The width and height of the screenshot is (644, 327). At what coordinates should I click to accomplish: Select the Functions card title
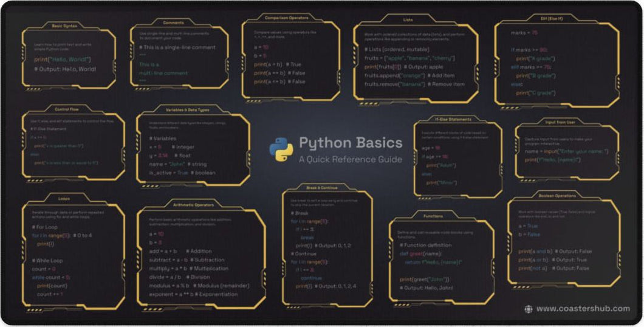point(433,216)
